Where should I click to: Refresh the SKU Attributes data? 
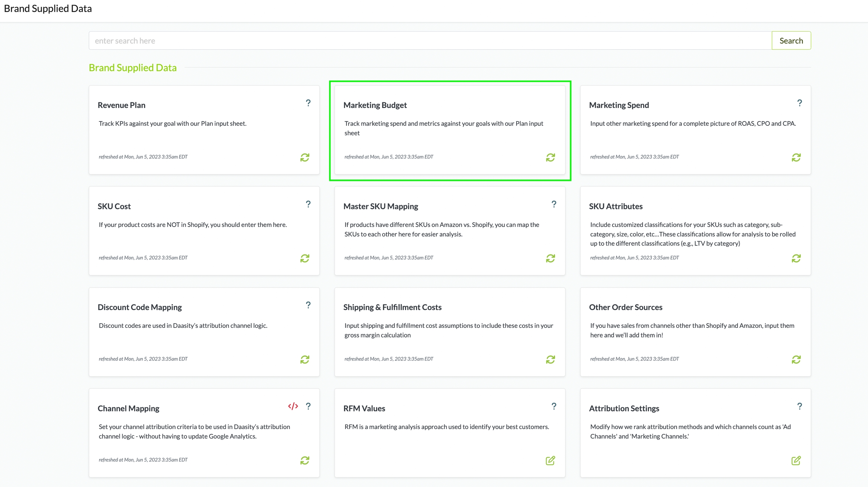point(796,258)
